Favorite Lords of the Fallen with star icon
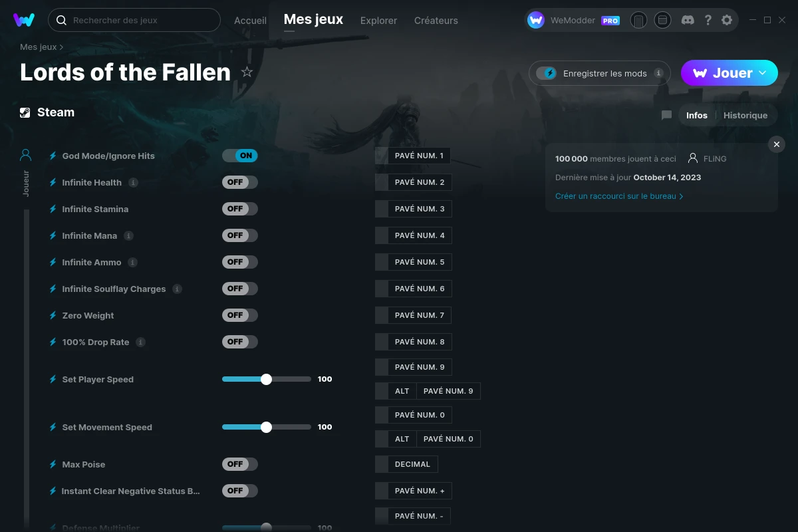The height and width of the screenshot is (532, 798). tap(247, 72)
